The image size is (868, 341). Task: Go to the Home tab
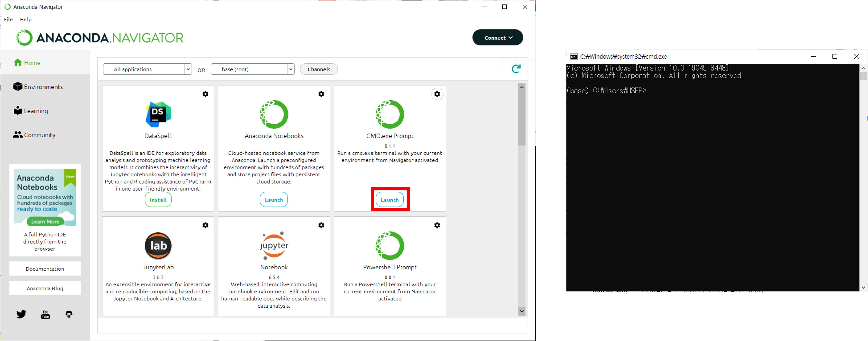click(45, 63)
